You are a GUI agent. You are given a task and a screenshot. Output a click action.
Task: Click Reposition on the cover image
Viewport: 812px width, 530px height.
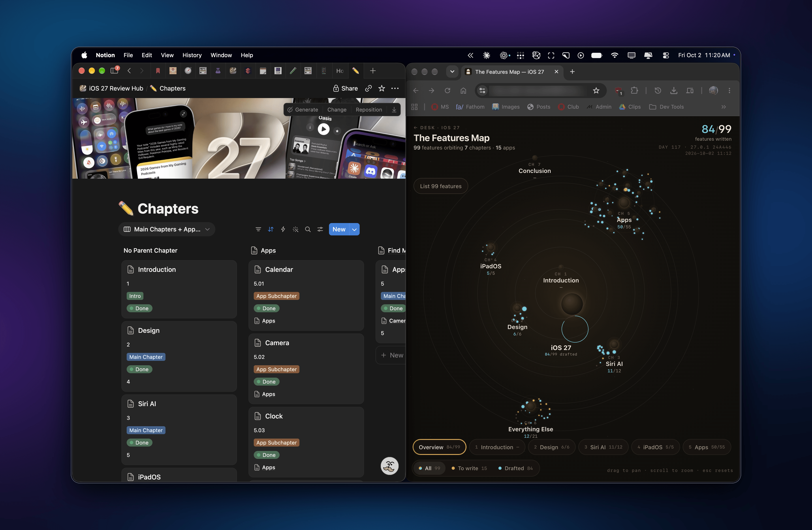pos(369,110)
